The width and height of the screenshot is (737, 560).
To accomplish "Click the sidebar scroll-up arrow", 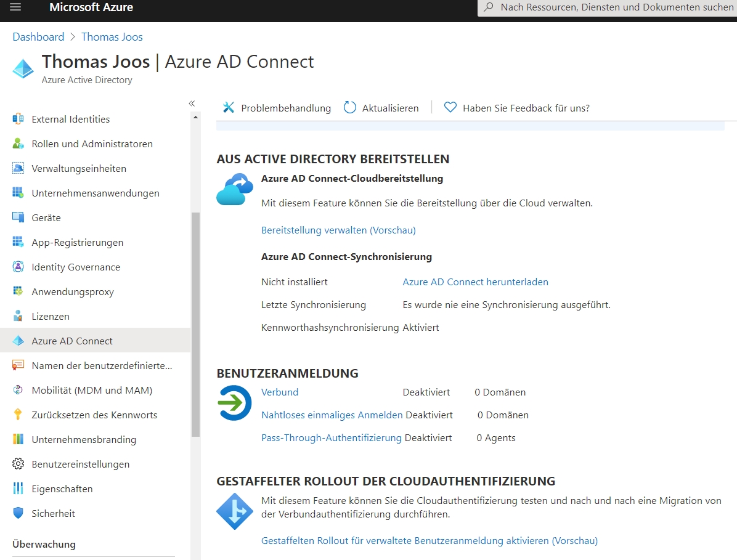I will 195,117.
